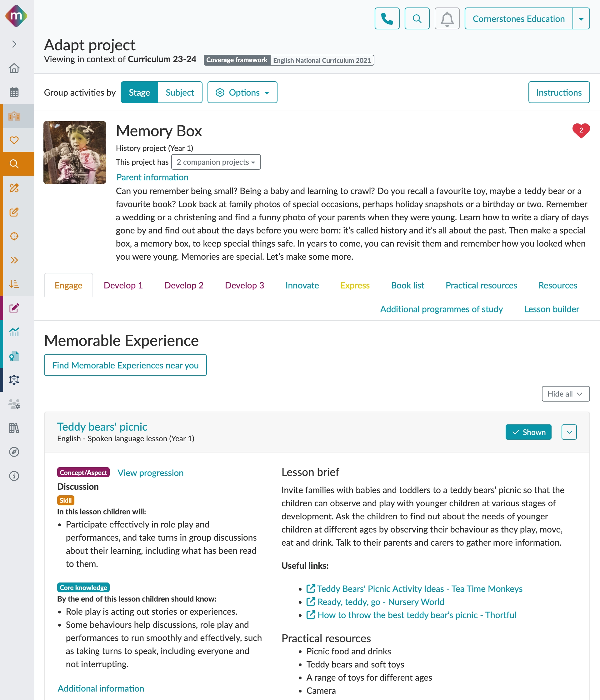Open notifications bell
Image resolution: width=600 pixels, height=700 pixels.
click(x=447, y=18)
